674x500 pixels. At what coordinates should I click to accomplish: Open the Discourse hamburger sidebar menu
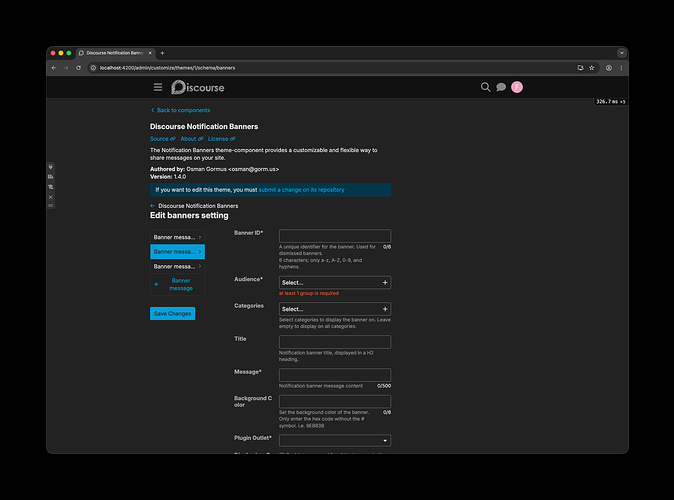coord(158,87)
